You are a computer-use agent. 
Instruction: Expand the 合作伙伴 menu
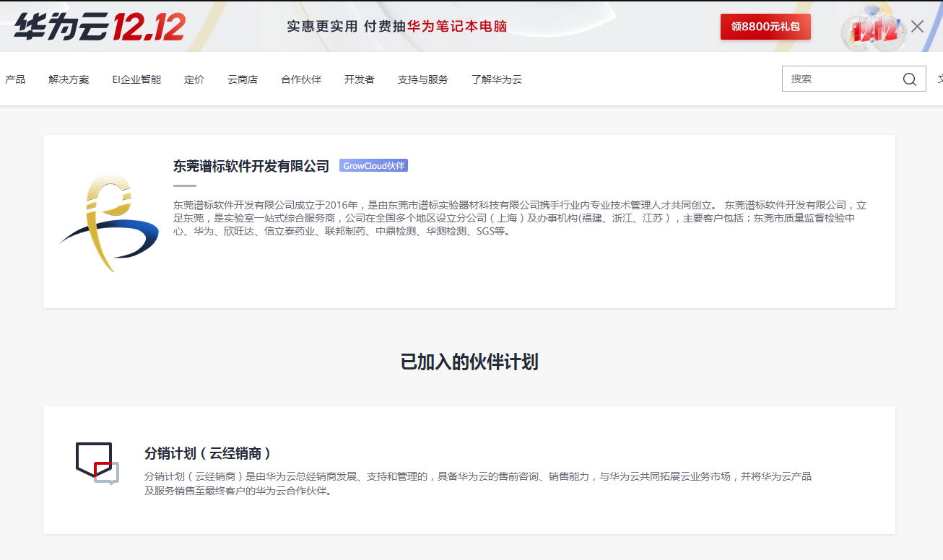pyautogui.click(x=301, y=79)
